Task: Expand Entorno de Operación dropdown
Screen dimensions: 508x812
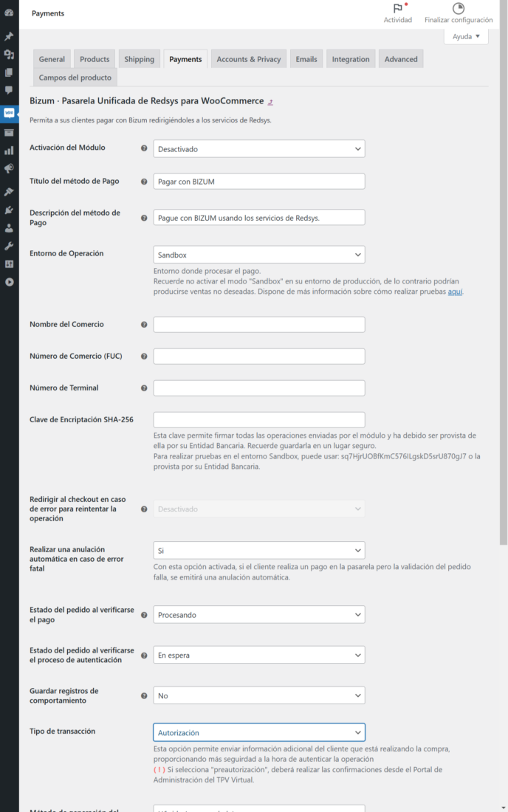Action: [x=259, y=255]
